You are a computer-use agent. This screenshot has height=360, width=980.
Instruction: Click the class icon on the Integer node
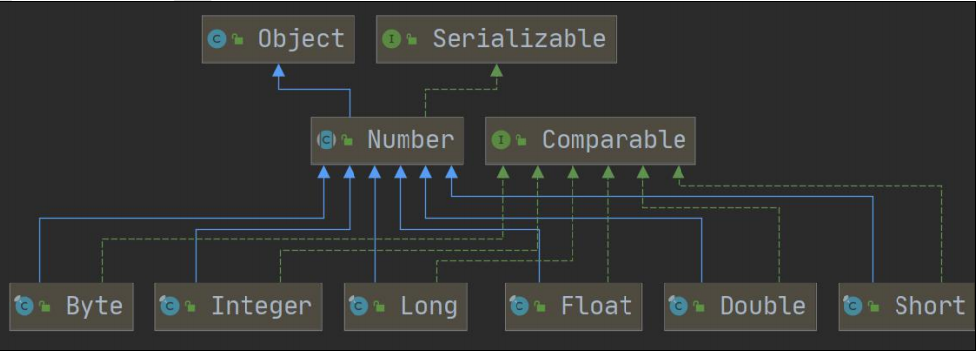(x=169, y=306)
